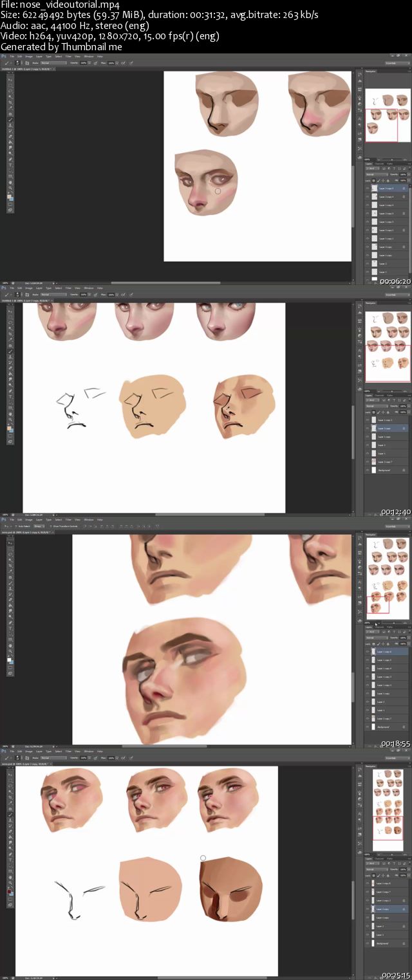The width and height of the screenshot is (412, 980).
Task: Select the Eraser tool in the 00:06:20 frame
Action: (10, 136)
